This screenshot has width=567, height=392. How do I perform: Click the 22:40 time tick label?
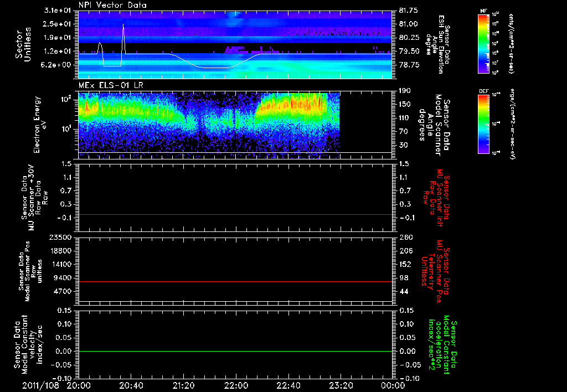(288, 385)
